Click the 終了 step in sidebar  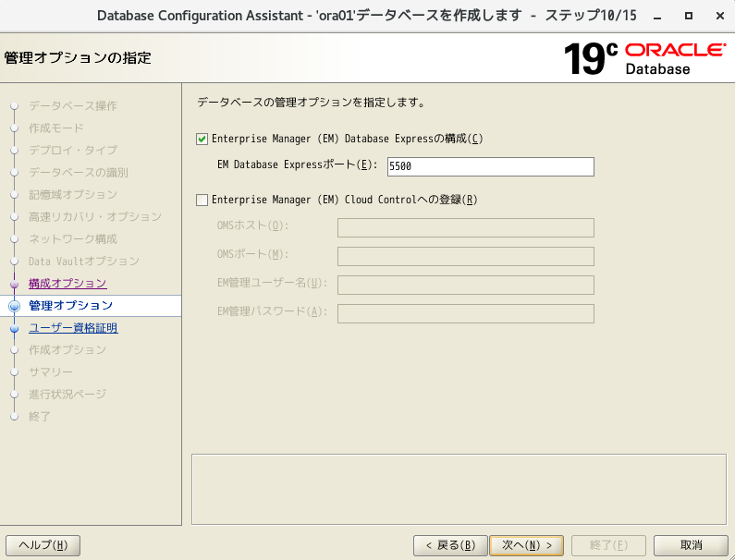coord(40,416)
